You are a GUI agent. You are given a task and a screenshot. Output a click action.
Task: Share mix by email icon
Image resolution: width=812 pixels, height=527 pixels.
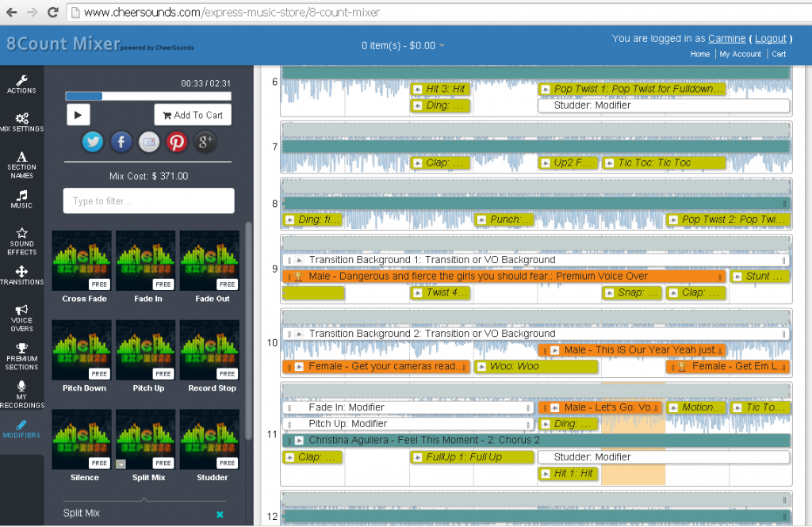click(149, 142)
